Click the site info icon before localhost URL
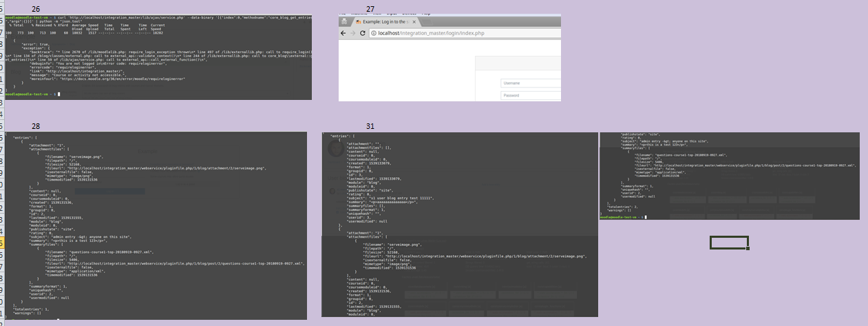The image size is (868, 326). 374,33
